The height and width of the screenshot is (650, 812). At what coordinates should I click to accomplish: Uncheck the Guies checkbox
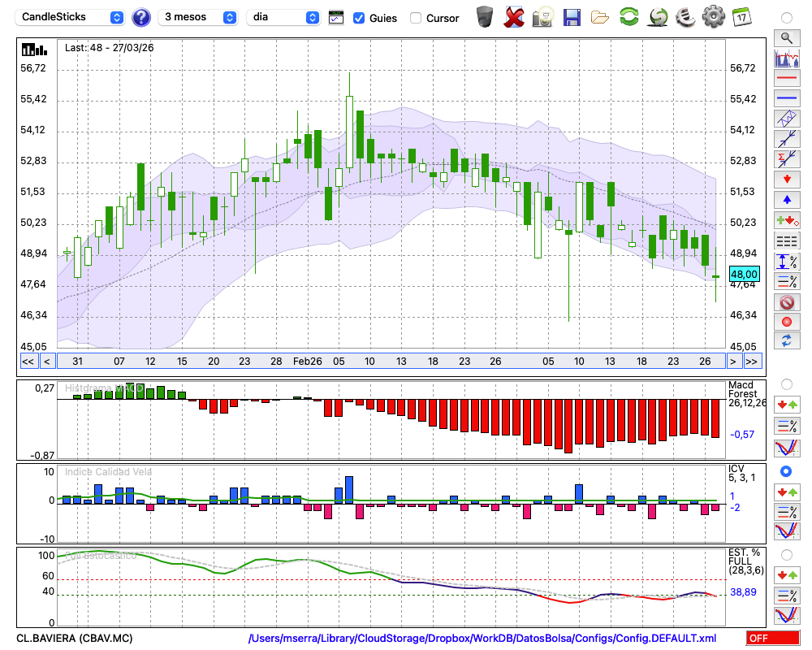pos(359,18)
